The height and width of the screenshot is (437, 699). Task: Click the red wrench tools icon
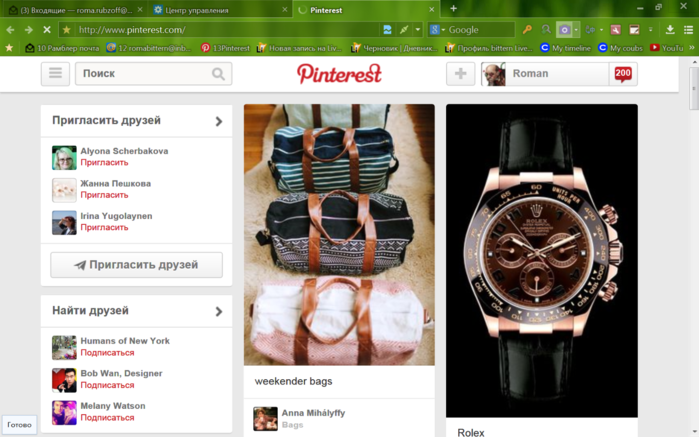[x=616, y=30]
